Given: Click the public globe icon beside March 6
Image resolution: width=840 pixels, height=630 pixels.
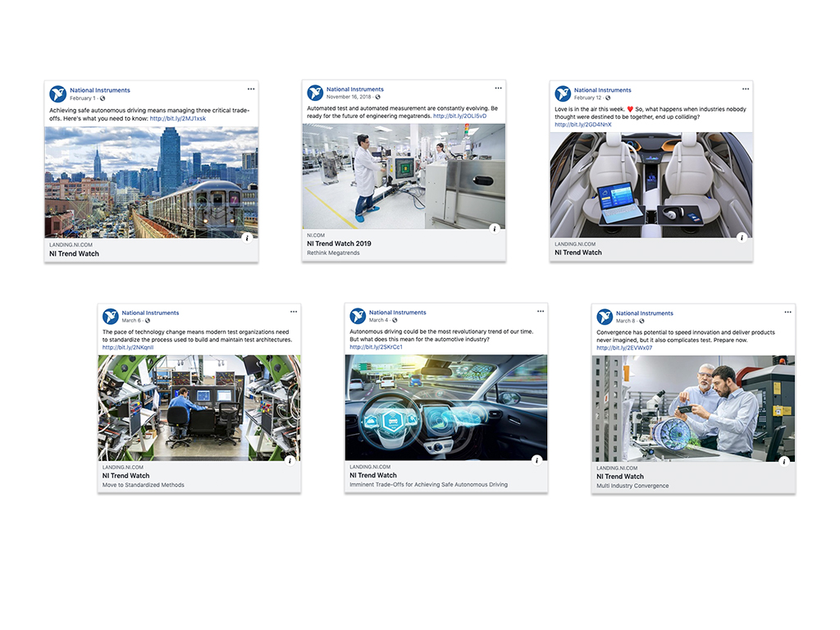Looking at the screenshot, I should [148, 321].
